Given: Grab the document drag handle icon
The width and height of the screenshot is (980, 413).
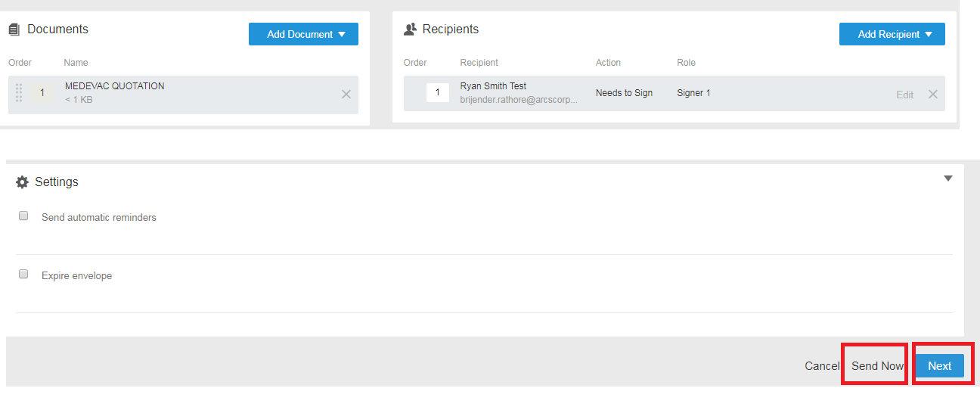Looking at the screenshot, I should pyautogui.click(x=19, y=93).
